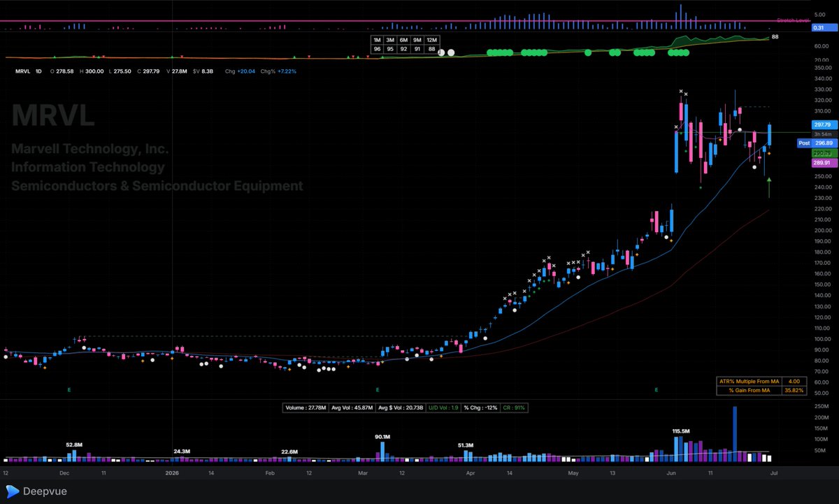The height and width of the screenshot is (504, 839).
Task: Click the 52.8M volume peak label
Action: (75, 445)
